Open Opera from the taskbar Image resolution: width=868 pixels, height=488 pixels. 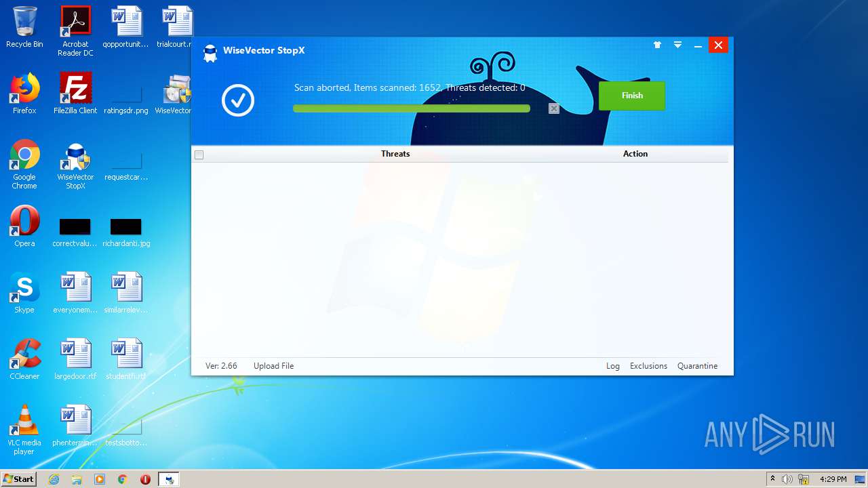click(145, 479)
